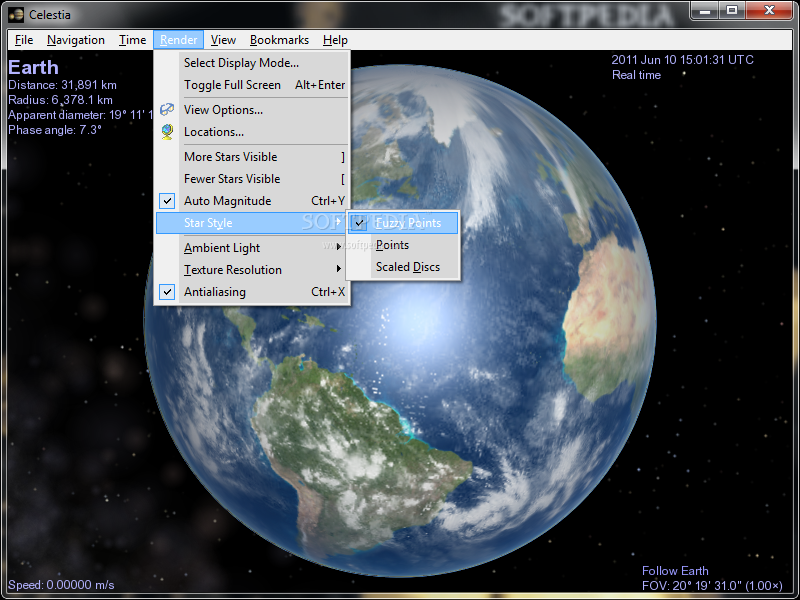Click the 'Radius: 6,378.1 km' text
This screenshot has width=800, height=600.
point(60,99)
